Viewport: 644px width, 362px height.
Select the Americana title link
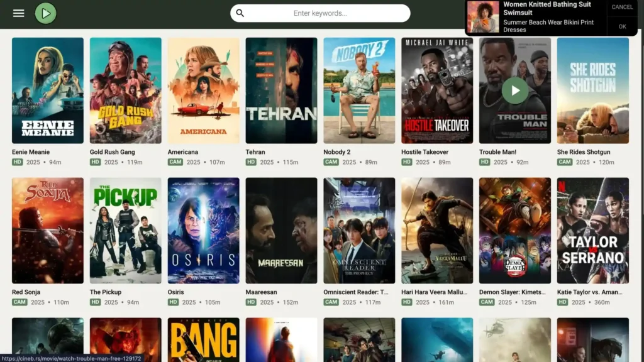pos(183,152)
